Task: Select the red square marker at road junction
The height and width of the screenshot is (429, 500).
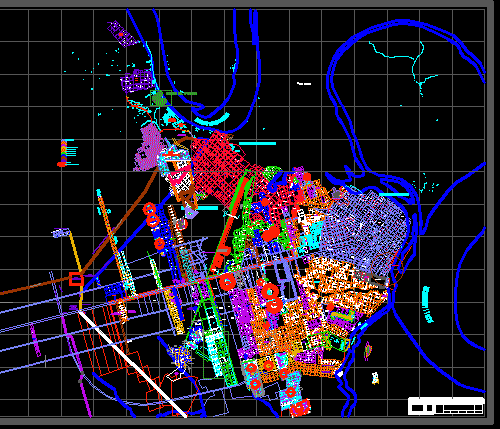Action: pyautogui.click(x=76, y=279)
